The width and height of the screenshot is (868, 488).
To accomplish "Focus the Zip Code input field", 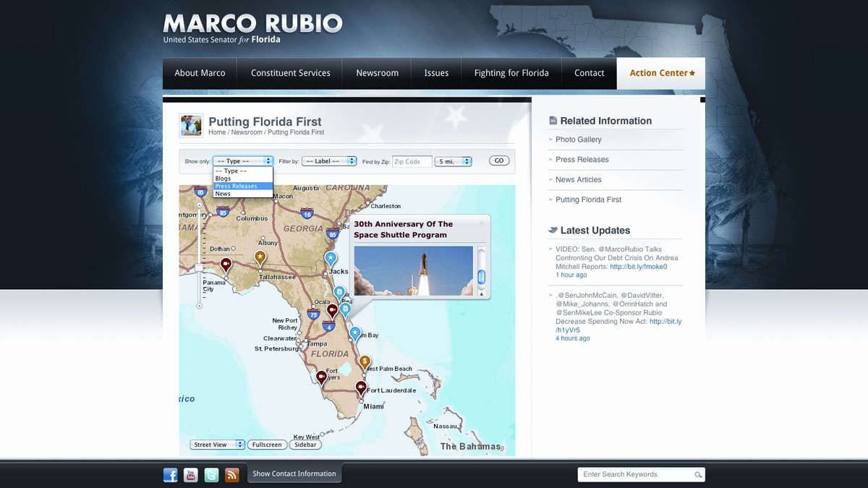I will click(x=412, y=161).
